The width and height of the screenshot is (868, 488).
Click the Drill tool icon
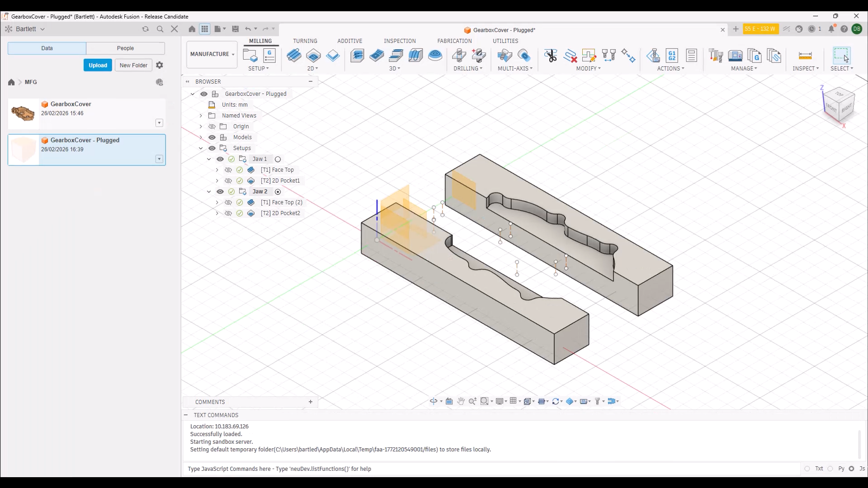[x=459, y=56]
